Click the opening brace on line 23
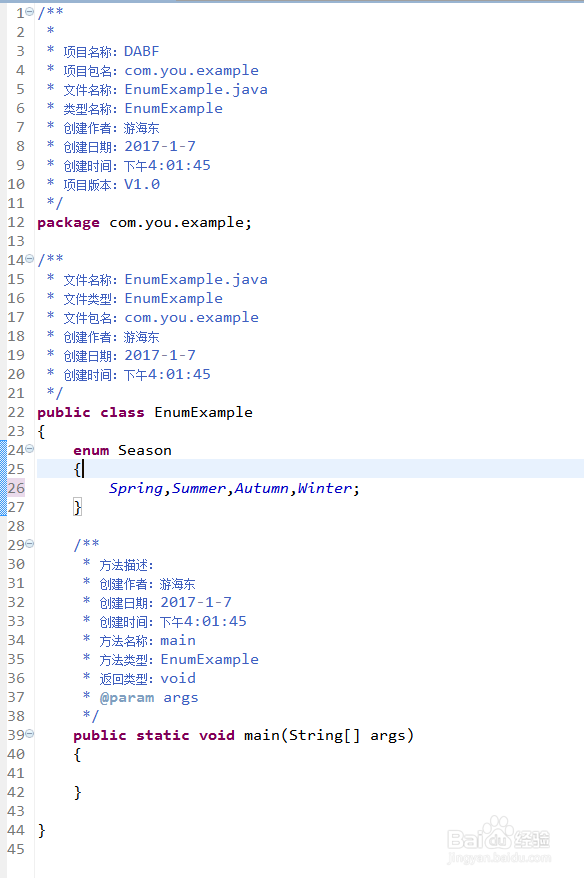The width and height of the screenshot is (584, 878). point(41,432)
